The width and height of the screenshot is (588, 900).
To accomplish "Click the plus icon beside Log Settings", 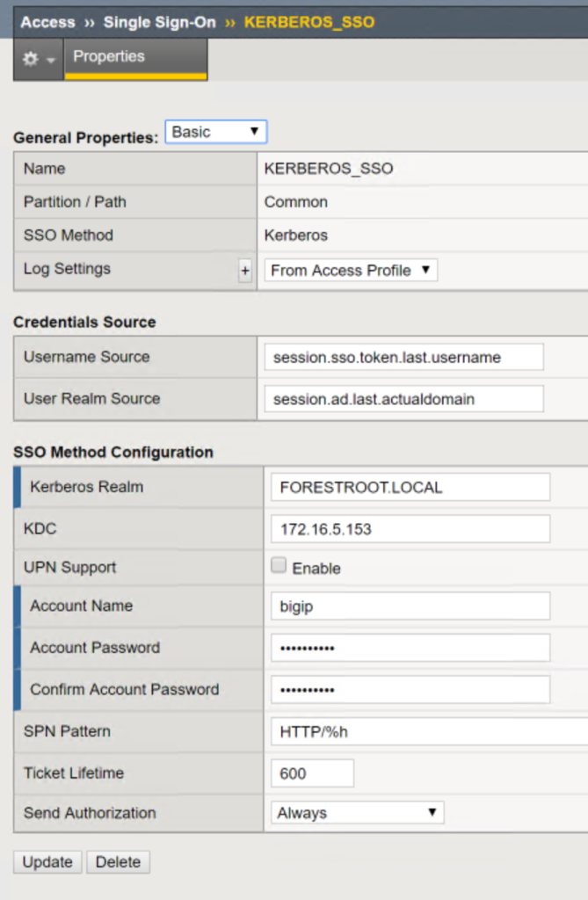I will pos(245,271).
